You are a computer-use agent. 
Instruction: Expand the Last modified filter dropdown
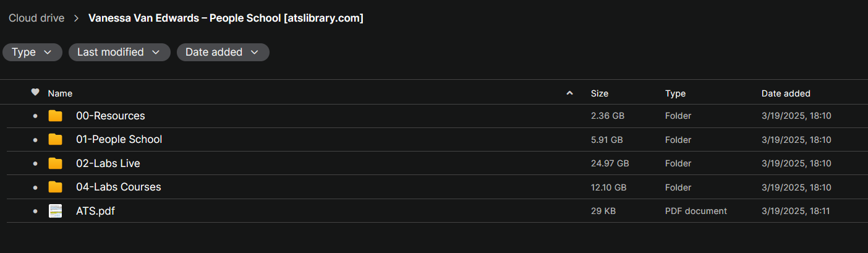coord(119,53)
